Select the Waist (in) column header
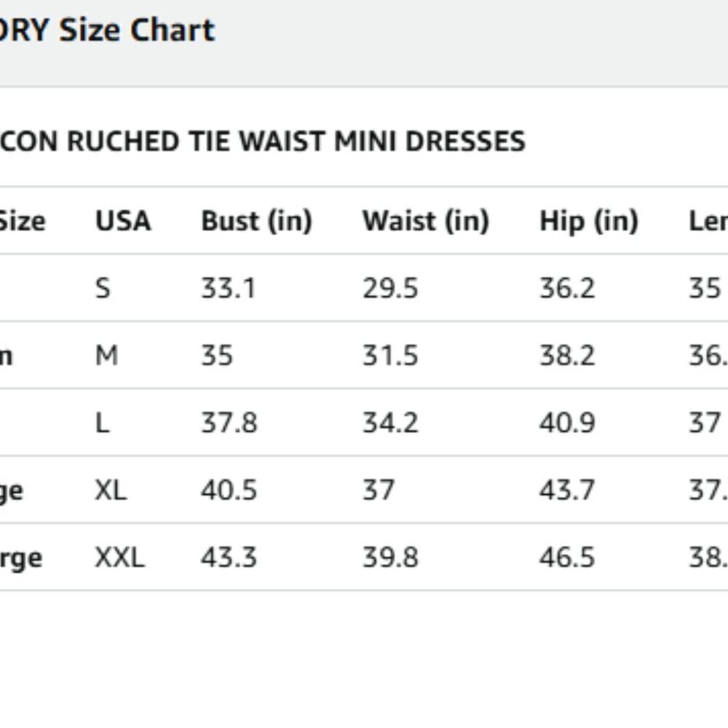Screen dimensions: 728x728 pos(426,221)
